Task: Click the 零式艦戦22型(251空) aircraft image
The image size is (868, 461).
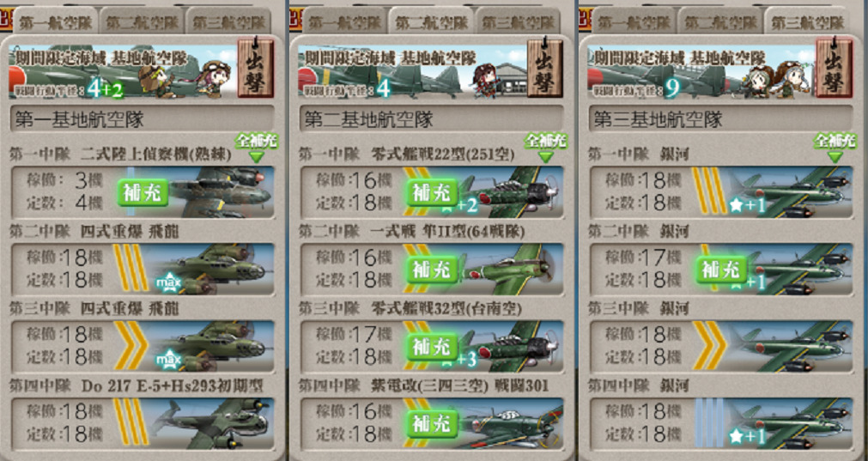Action: 510,192
